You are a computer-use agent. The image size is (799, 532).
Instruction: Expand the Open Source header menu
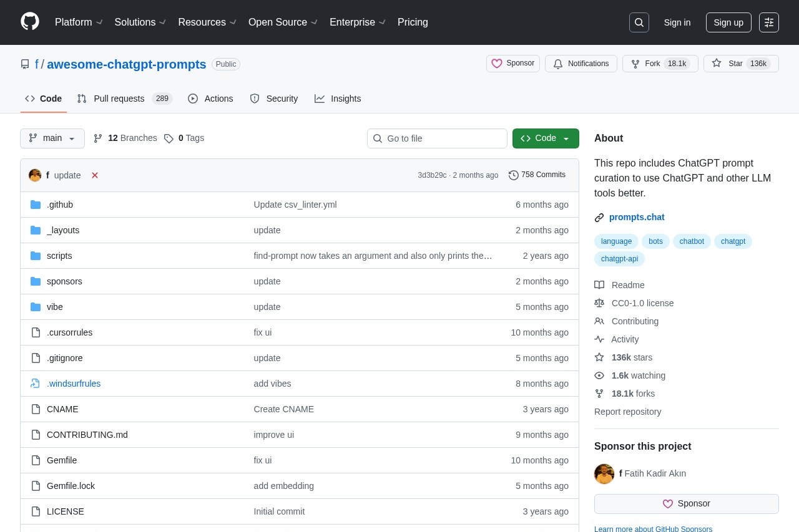(283, 22)
